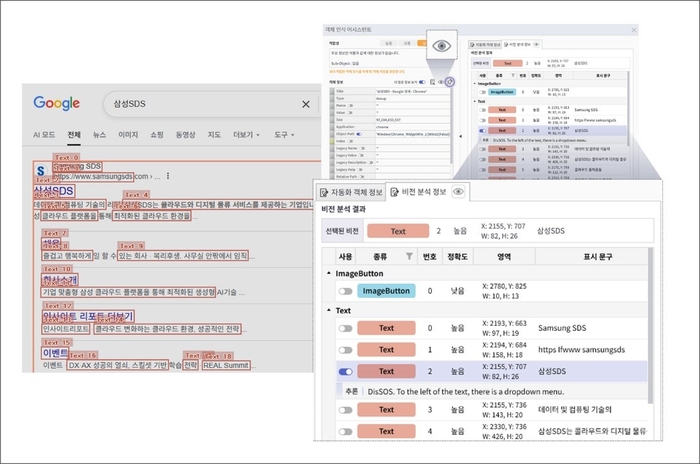Collapse the enlarged ImageButton group
This screenshot has width=700, height=464.
(329, 273)
